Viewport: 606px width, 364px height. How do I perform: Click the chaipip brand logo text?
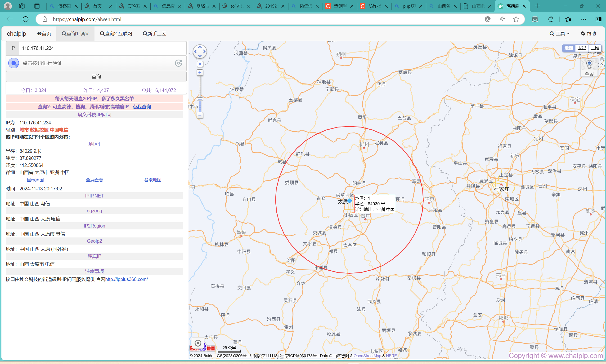click(x=16, y=34)
